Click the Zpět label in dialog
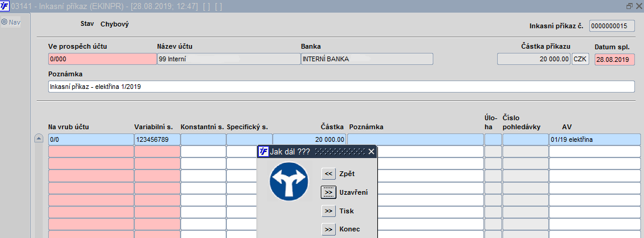 347,174
